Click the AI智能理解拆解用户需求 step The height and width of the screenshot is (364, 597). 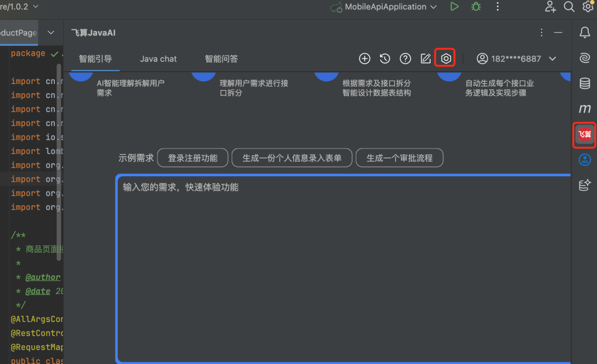[x=130, y=88]
